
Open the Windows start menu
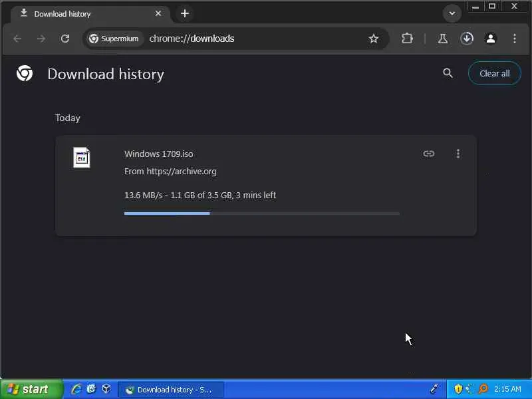pos(31,389)
